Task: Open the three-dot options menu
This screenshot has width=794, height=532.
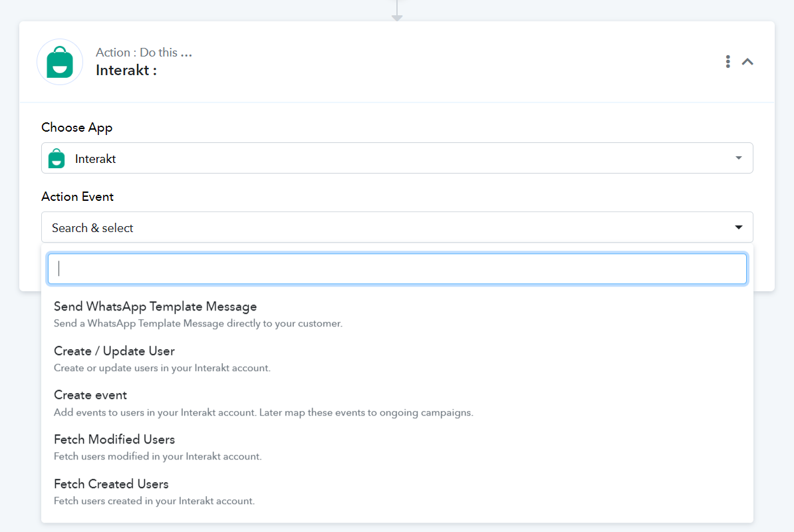Action: pyautogui.click(x=728, y=62)
